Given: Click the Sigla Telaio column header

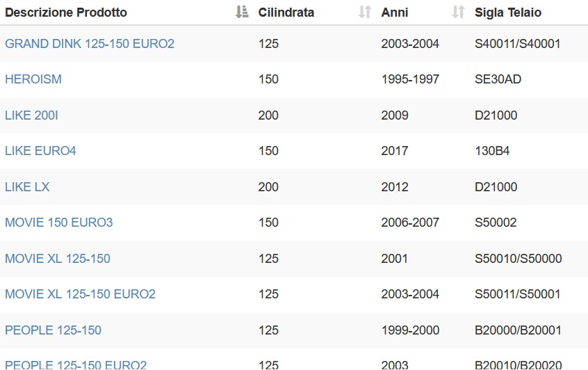Looking at the screenshot, I should [x=508, y=13].
